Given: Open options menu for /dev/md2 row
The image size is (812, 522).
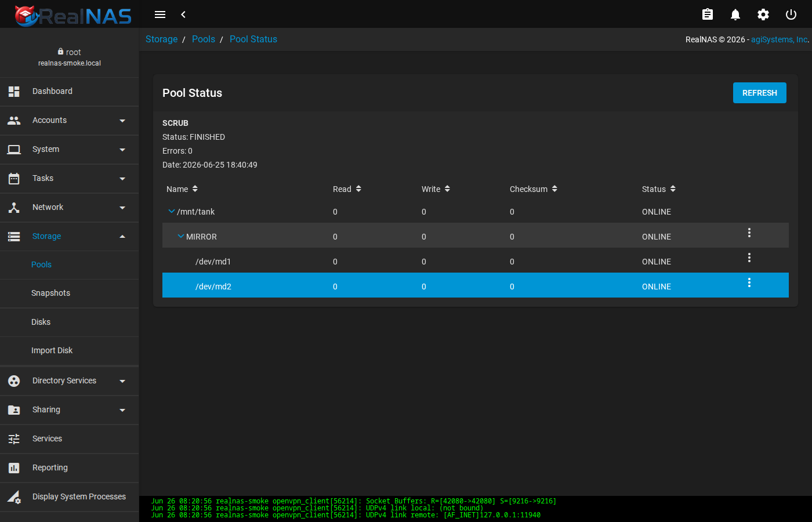Looking at the screenshot, I should coord(749,282).
